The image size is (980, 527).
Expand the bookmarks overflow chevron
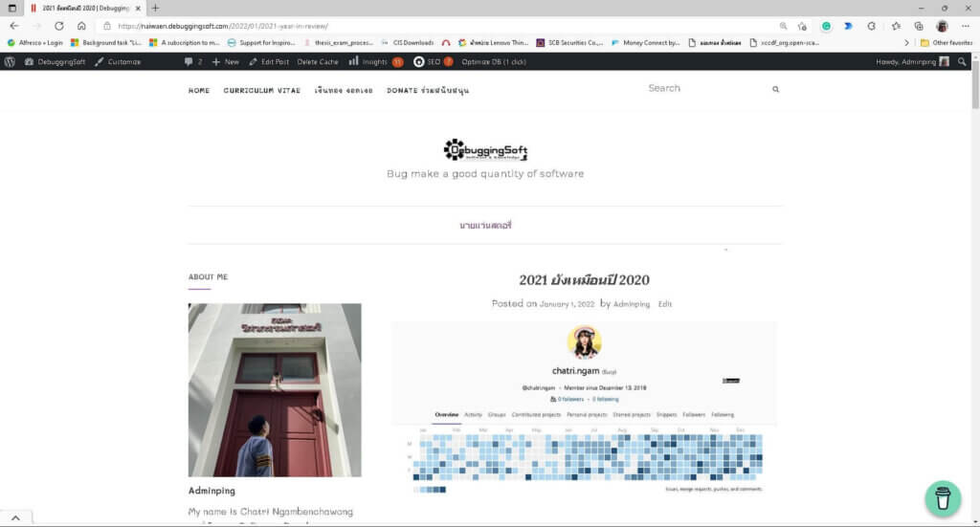[907, 43]
